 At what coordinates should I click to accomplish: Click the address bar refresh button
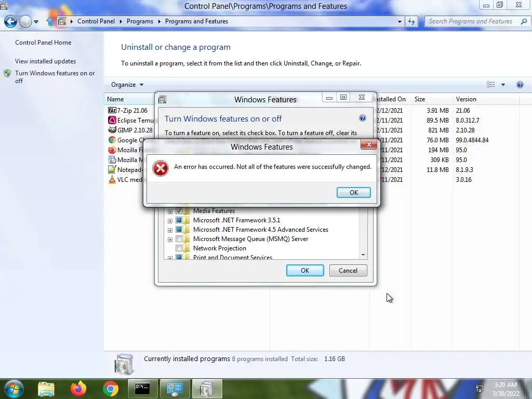pos(411,21)
